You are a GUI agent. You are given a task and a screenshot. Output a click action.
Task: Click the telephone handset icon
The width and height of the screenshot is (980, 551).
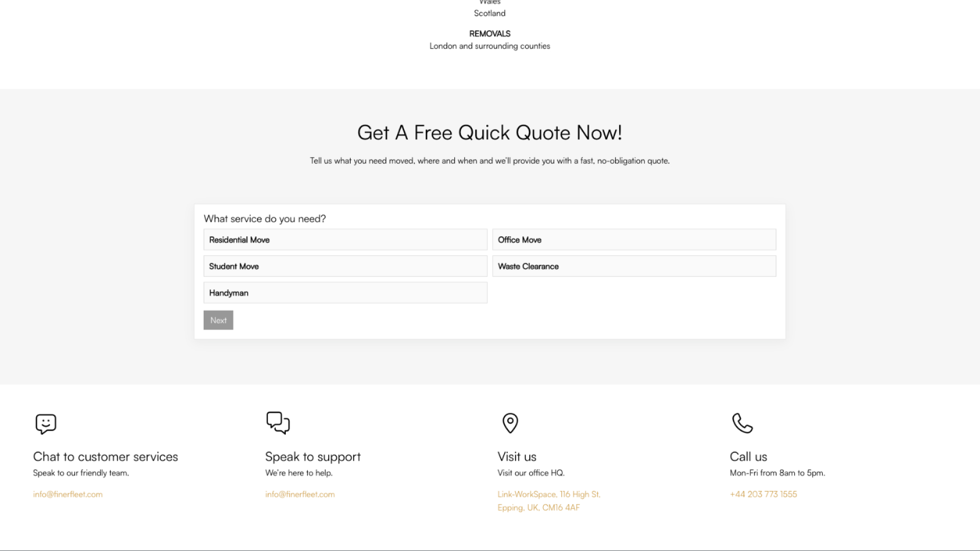742,423
